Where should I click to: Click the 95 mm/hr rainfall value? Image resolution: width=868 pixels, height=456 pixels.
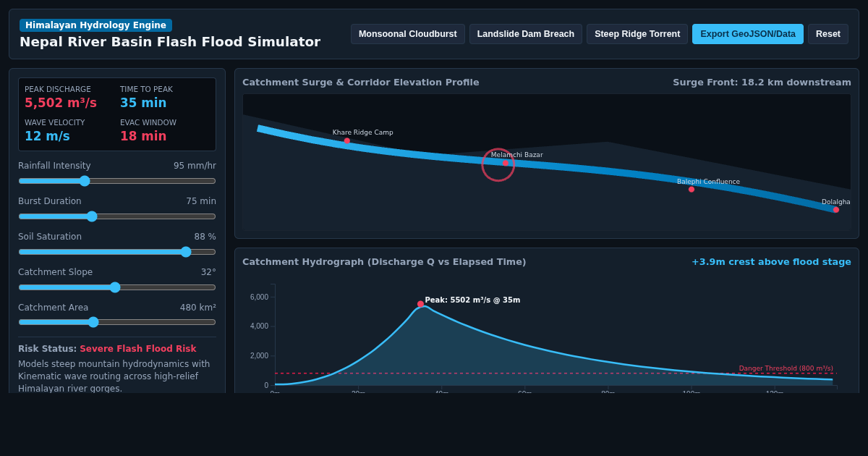click(x=195, y=166)
